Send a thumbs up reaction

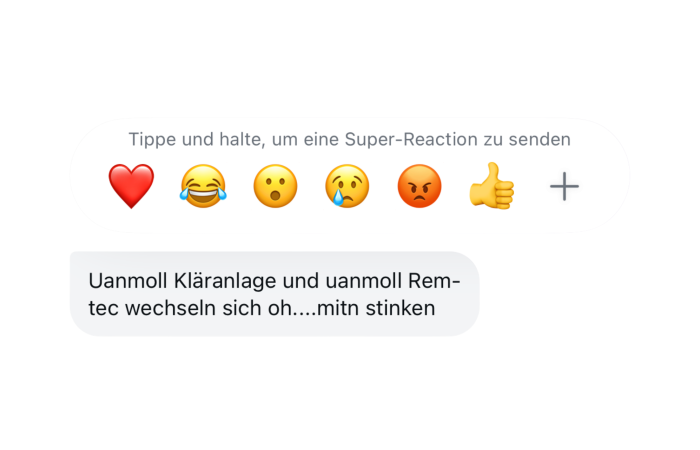pyautogui.click(x=491, y=186)
